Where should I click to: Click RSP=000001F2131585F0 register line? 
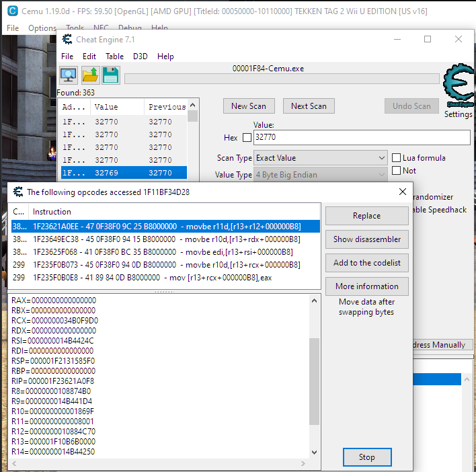point(53,361)
